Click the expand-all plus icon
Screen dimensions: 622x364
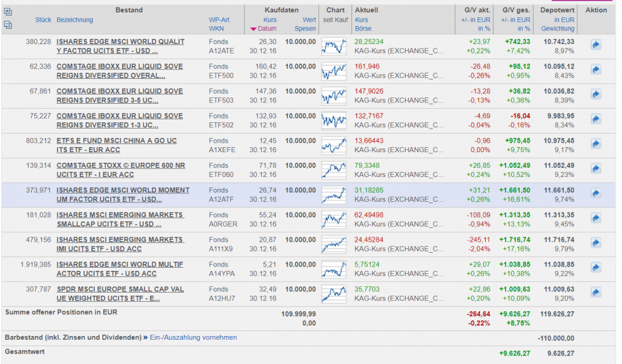tap(7, 11)
